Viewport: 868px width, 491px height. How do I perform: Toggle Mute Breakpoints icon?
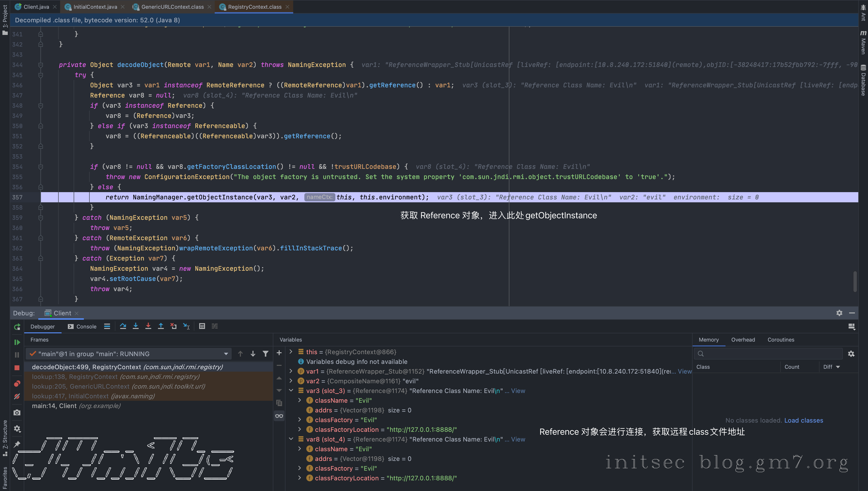[x=17, y=396]
